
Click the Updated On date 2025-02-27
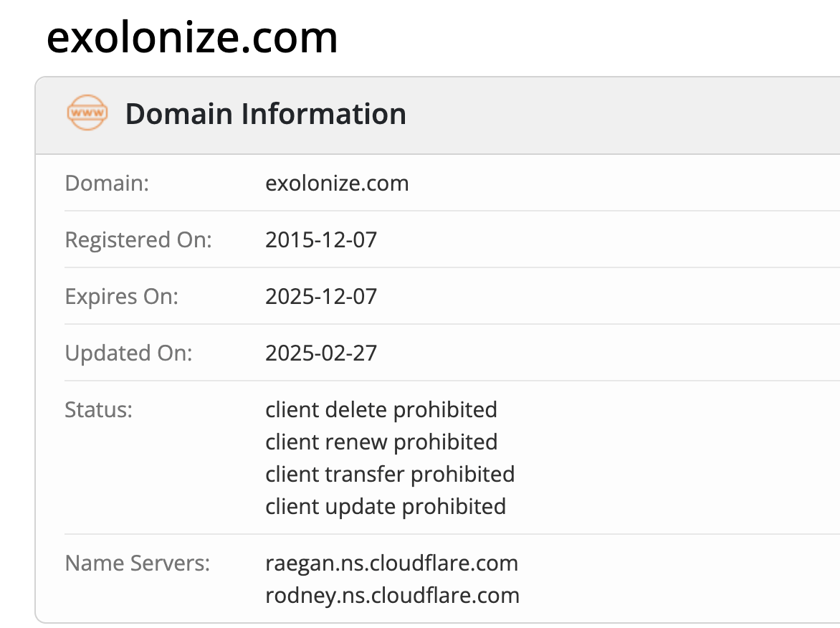point(320,353)
